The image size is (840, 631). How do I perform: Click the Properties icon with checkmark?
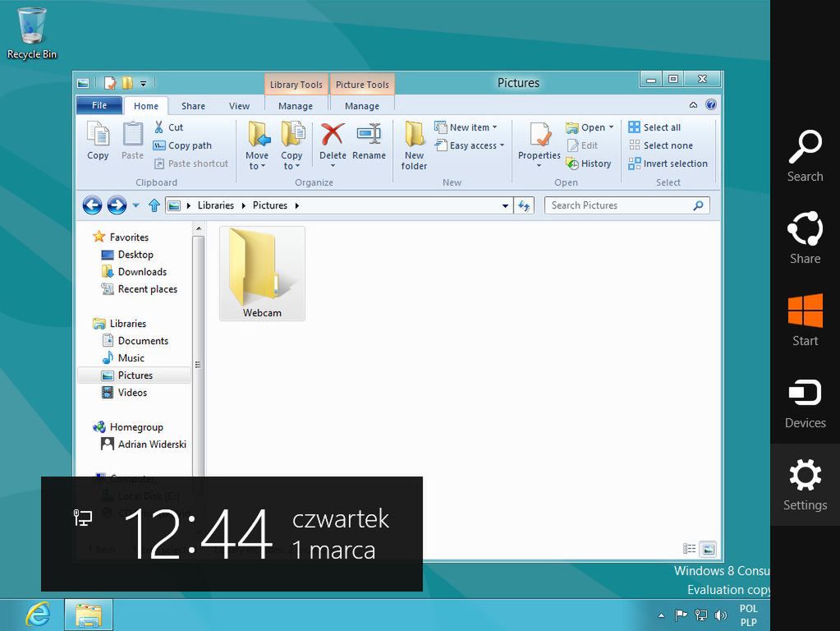539,140
